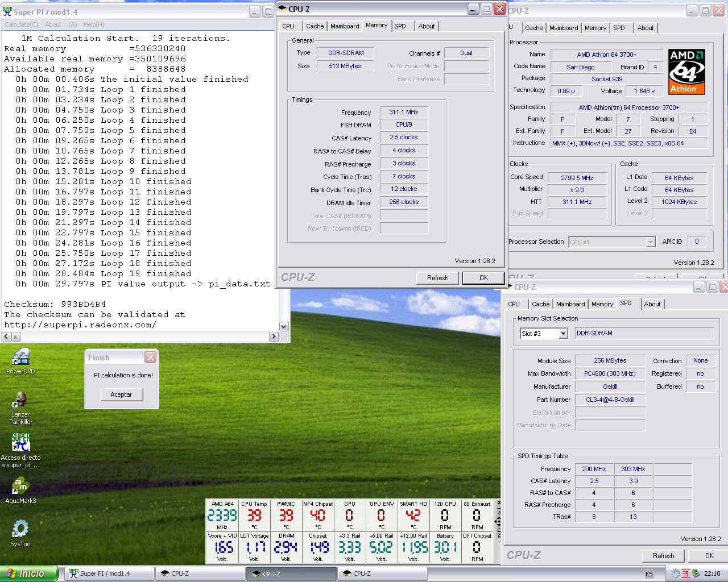Open the Processor Selection CPU #1 dropdown
This screenshot has height=582, width=728.
pyautogui.click(x=650, y=242)
